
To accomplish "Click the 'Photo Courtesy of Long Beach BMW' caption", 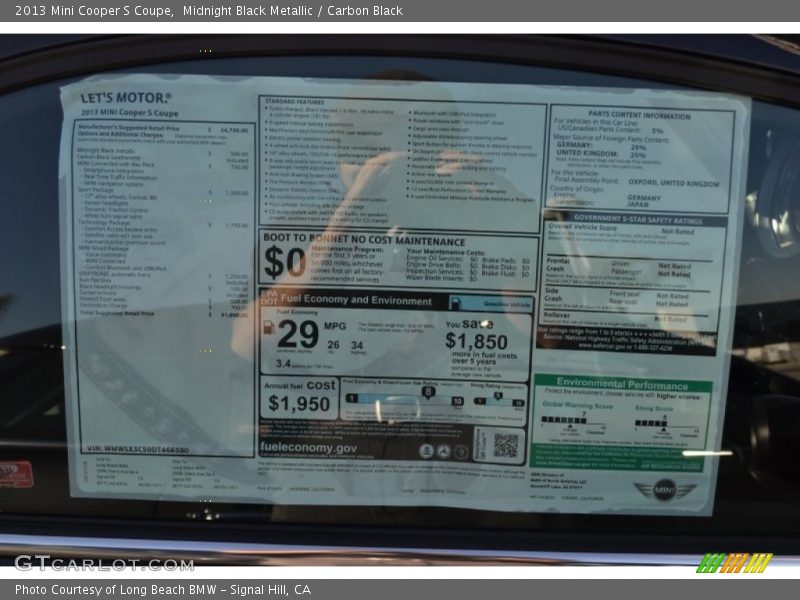I will click(116, 590).
